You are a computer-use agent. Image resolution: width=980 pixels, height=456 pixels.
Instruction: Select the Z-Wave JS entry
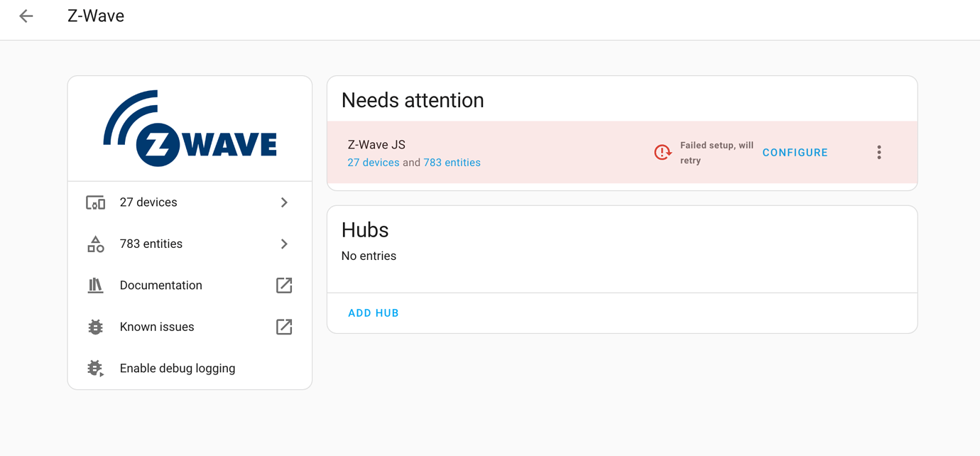pos(376,144)
